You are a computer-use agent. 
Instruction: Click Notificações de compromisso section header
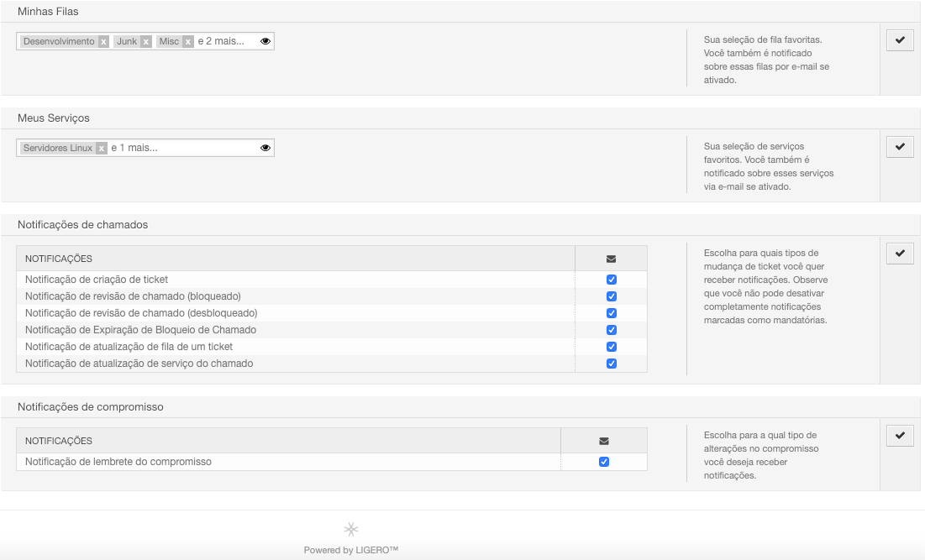coord(90,406)
